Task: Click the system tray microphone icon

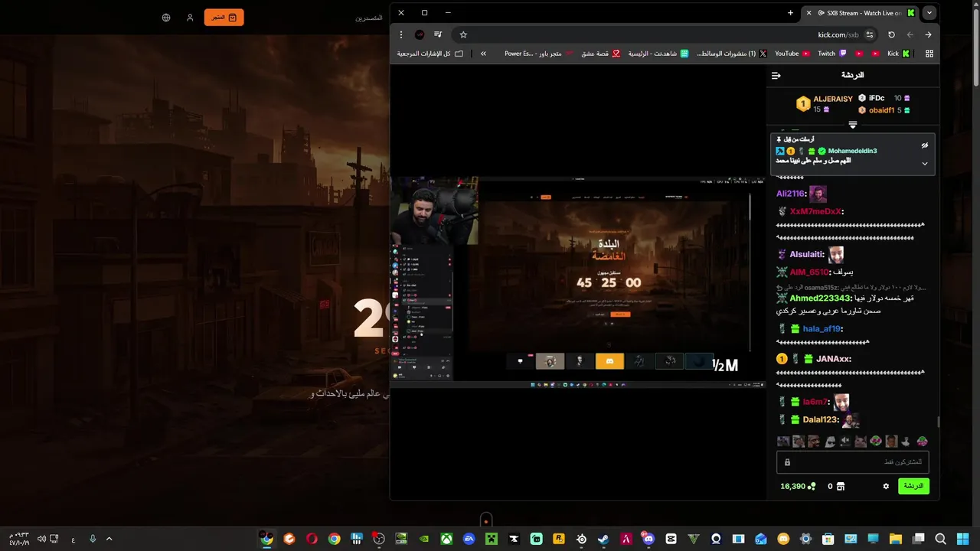Action: pyautogui.click(x=93, y=539)
